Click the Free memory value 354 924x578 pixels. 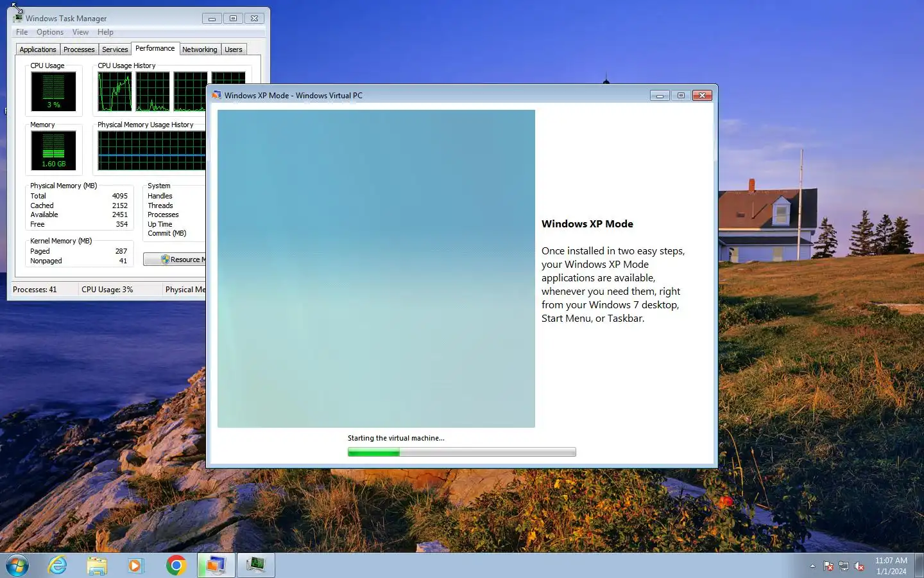[x=122, y=224]
